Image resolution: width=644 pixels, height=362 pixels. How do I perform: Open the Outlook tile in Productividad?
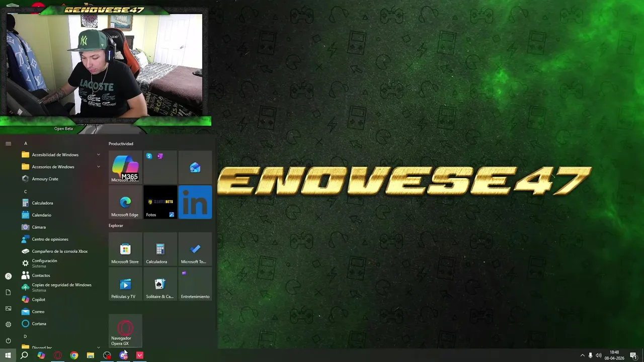(x=195, y=167)
